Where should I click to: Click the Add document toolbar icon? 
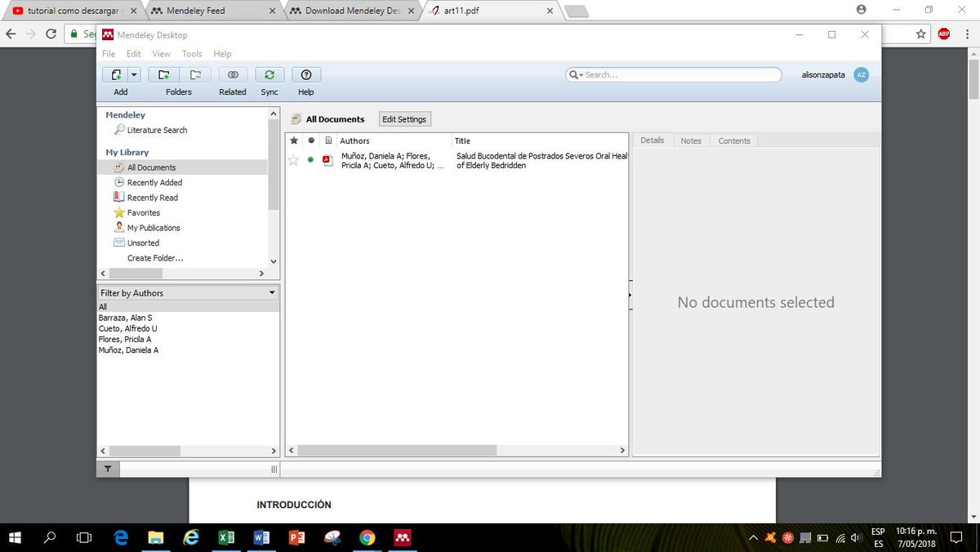115,74
